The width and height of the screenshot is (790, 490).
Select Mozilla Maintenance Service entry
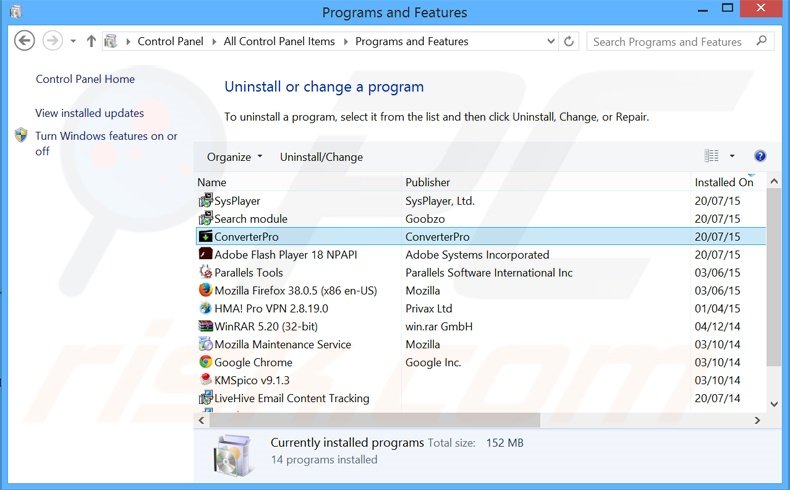coord(283,344)
